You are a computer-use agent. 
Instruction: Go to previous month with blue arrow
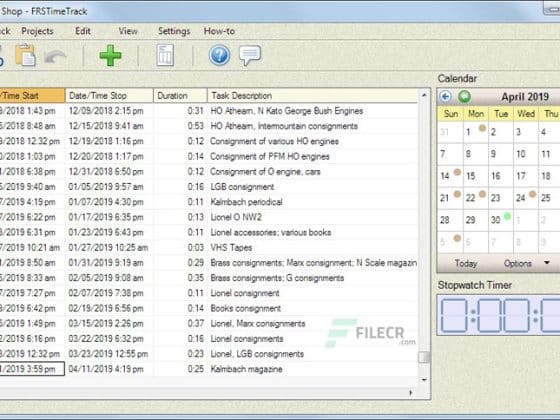point(445,96)
